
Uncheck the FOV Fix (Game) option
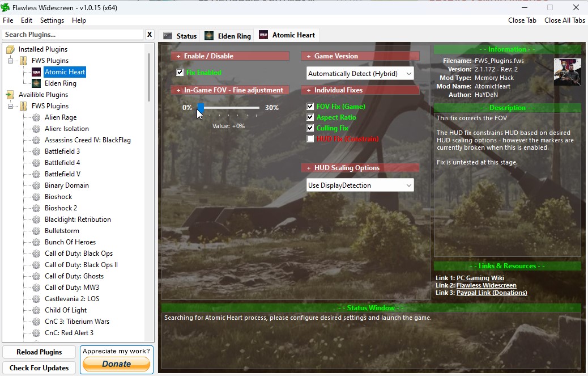tap(310, 107)
